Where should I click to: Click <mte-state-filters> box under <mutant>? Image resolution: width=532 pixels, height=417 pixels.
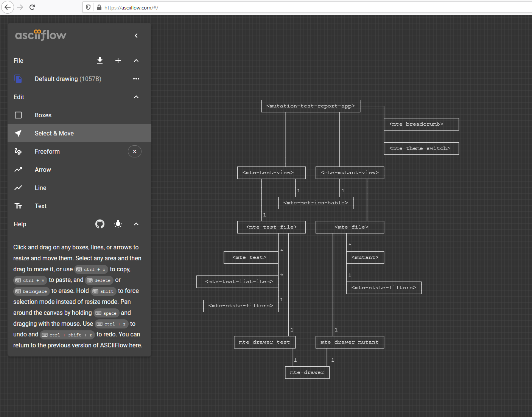pos(384,288)
